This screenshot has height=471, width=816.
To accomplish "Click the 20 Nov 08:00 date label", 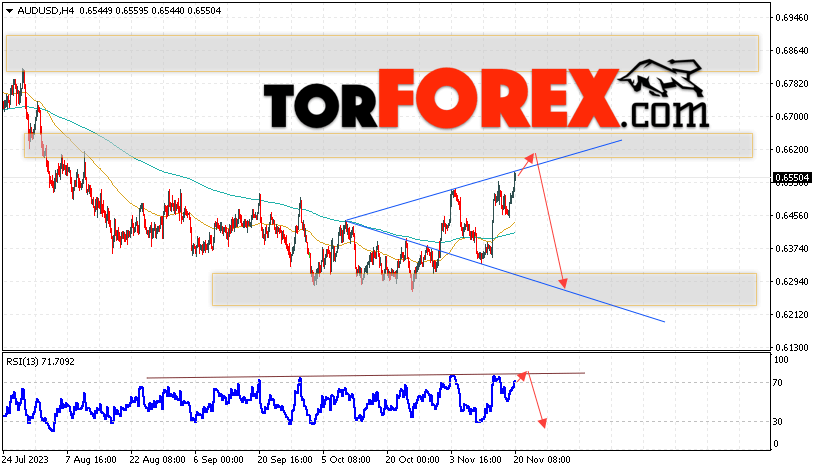I will (x=542, y=460).
